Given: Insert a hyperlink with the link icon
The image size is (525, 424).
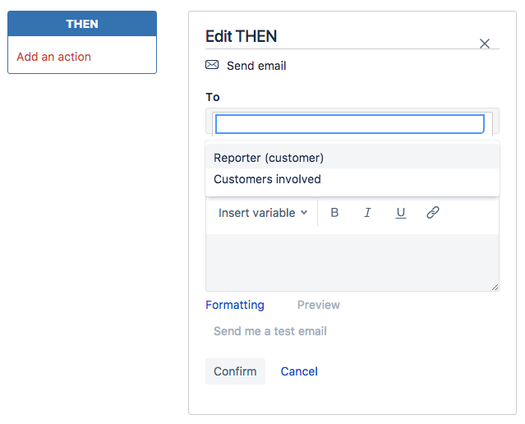Looking at the screenshot, I should coord(433,212).
